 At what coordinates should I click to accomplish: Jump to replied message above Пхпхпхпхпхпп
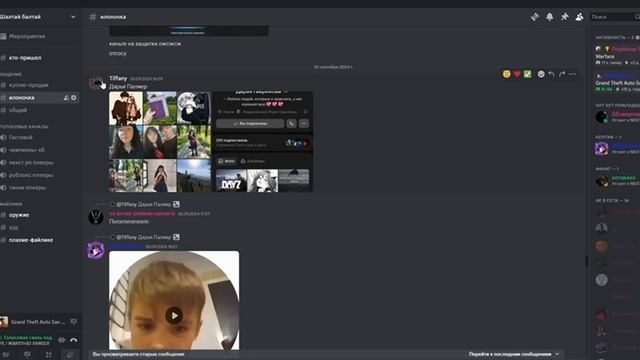point(144,204)
